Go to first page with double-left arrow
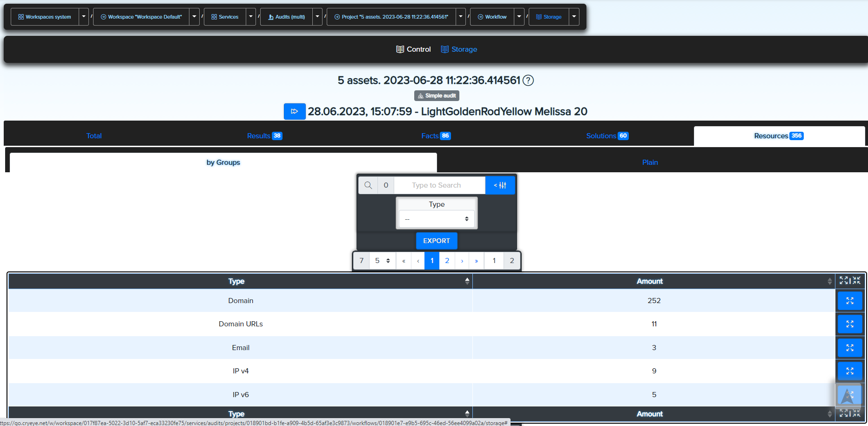 coord(404,261)
